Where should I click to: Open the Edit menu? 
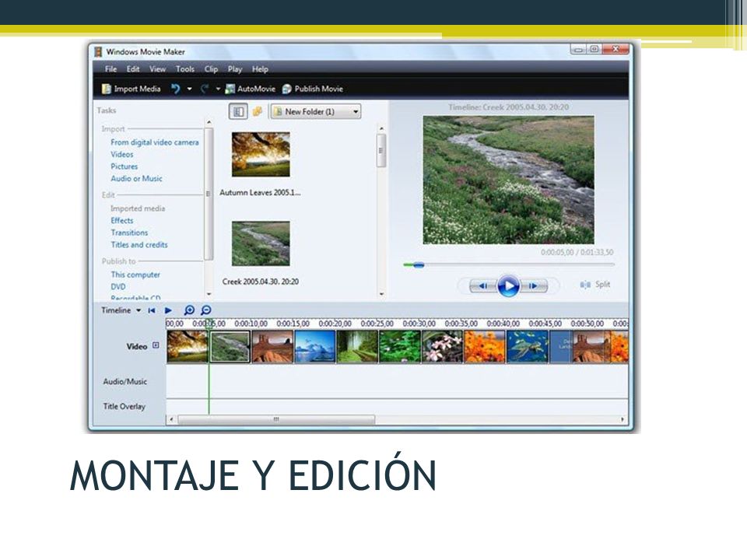pyautogui.click(x=133, y=69)
